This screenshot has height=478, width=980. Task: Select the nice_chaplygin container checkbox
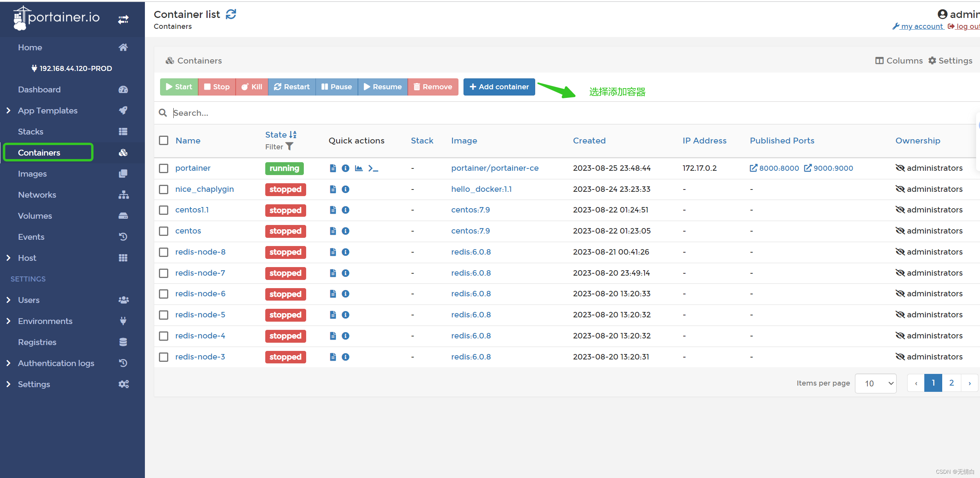click(164, 189)
